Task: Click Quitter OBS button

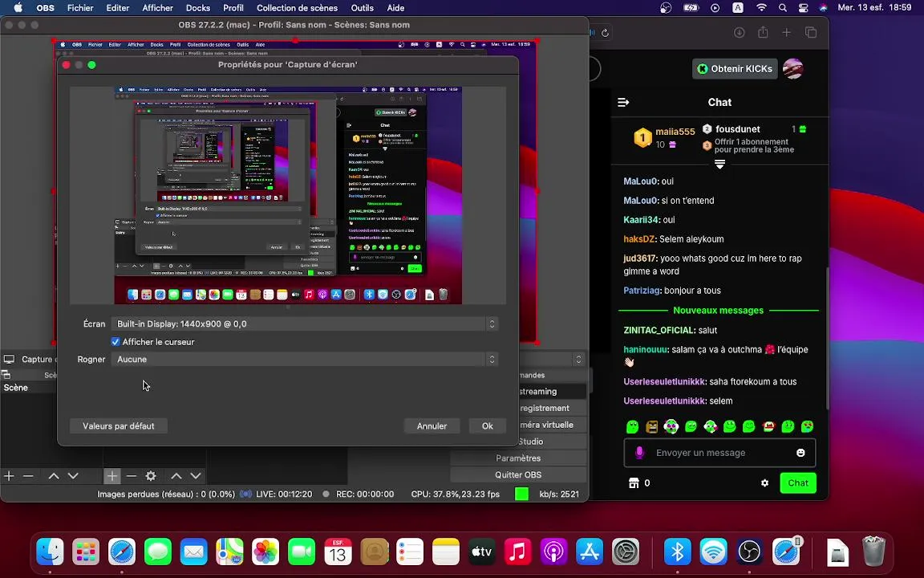Action: (518, 474)
